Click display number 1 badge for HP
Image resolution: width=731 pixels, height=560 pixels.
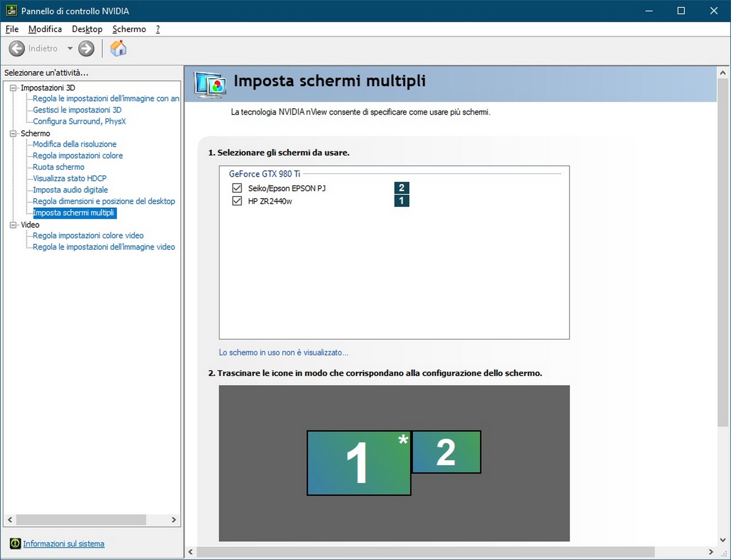point(402,201)
